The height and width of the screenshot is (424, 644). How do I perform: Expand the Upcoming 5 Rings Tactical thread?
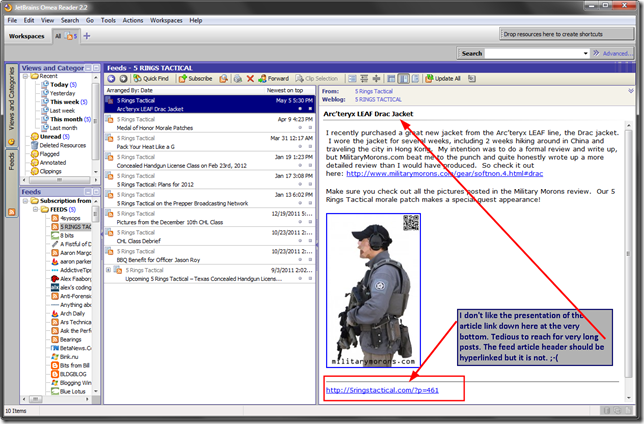[x=108, y=270]
